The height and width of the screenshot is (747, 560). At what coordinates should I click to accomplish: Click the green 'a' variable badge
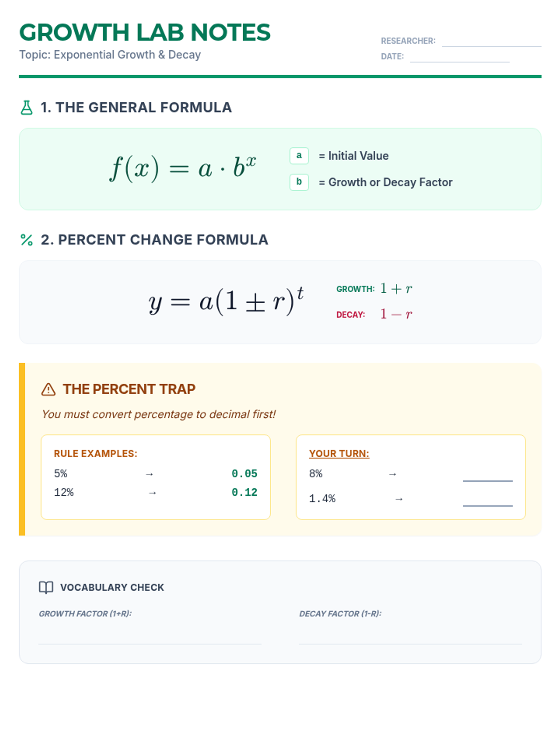pos(299,155)
